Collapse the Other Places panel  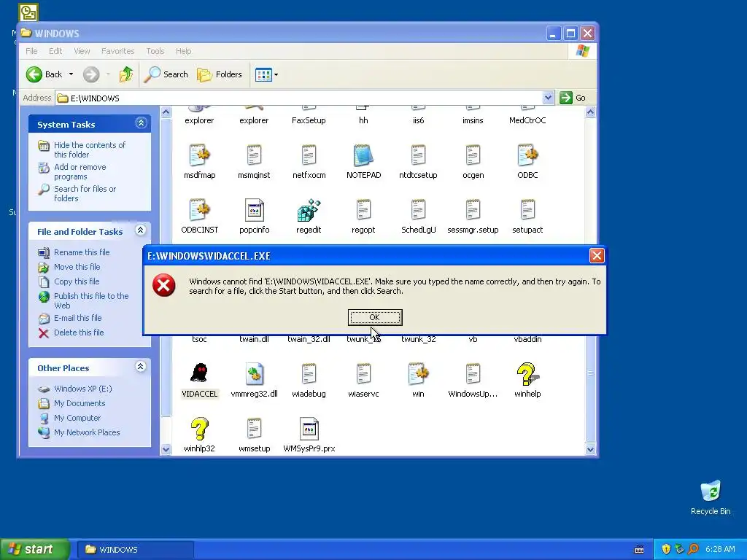click(141, 367)
